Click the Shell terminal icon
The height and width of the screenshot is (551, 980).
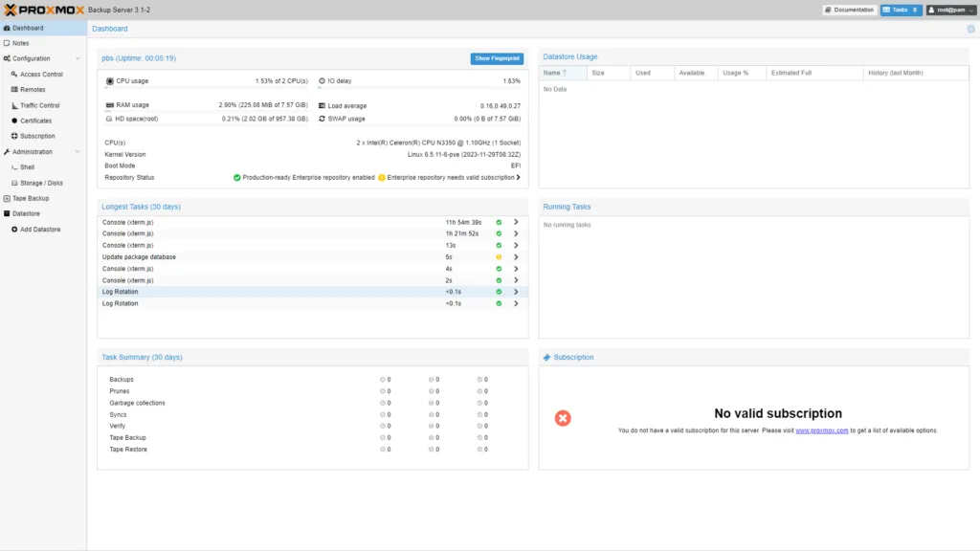(13, 167)
